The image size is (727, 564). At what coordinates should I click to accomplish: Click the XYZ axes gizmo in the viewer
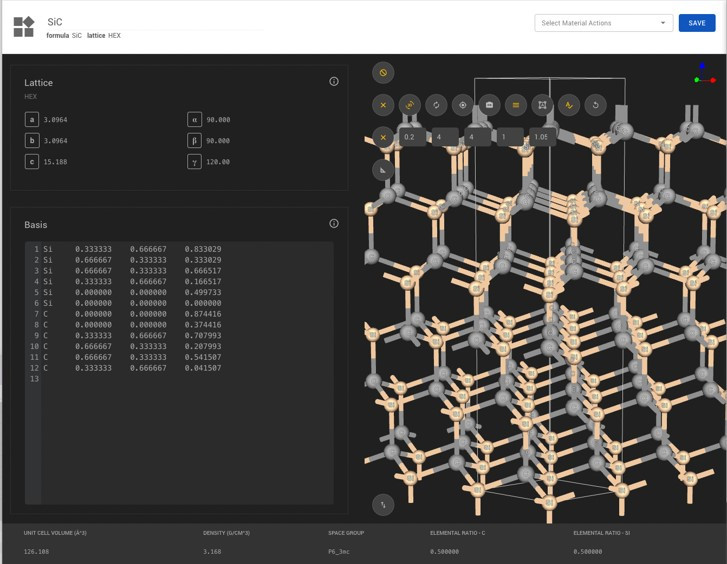point(704,75)
